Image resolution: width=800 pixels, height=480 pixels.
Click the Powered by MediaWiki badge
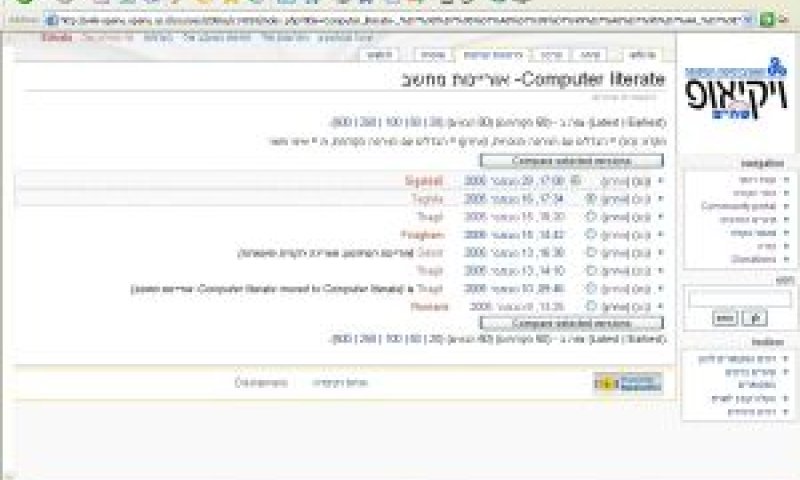click(628, 383)
